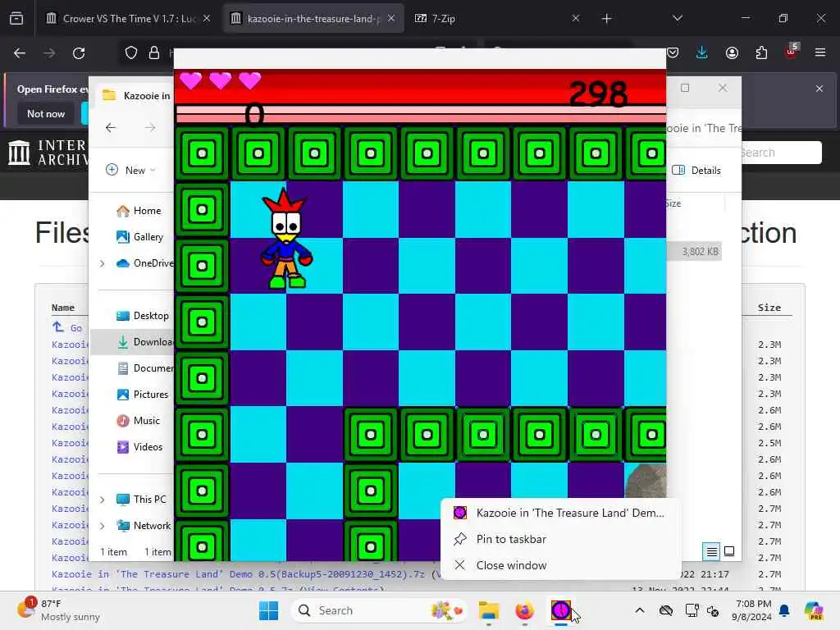Open weather widget showing 87°F
The height and width of the screenshot is (630, 840).
tap(59, 610)
